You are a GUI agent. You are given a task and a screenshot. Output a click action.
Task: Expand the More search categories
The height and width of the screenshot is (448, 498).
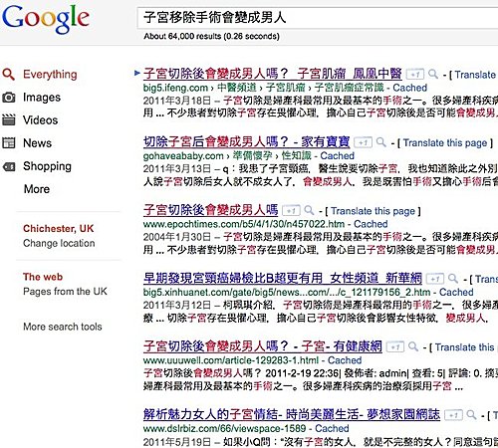(x=37, y=189)
